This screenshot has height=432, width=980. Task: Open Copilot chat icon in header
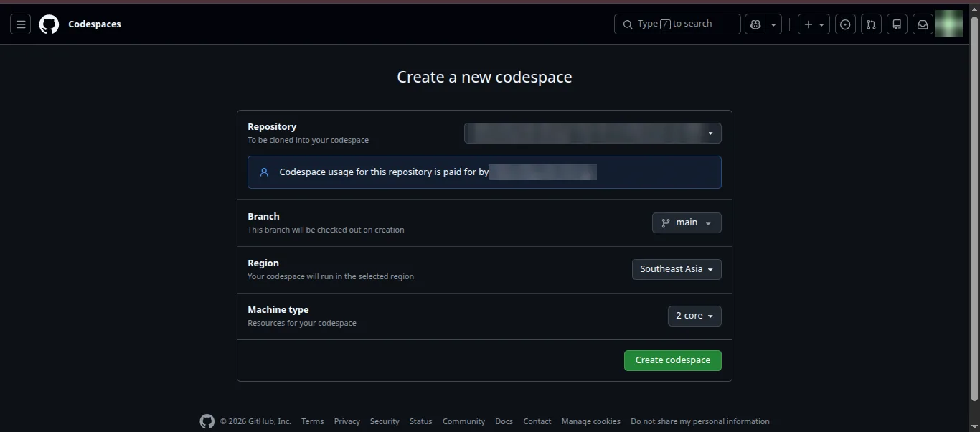coord(755,24)
